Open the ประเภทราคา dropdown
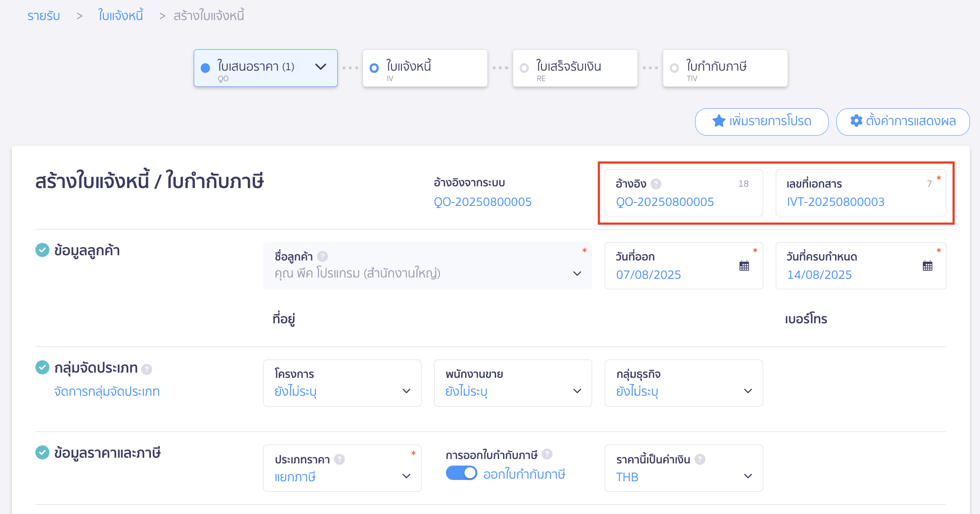 pyautogui.click(x=342, y=468)
